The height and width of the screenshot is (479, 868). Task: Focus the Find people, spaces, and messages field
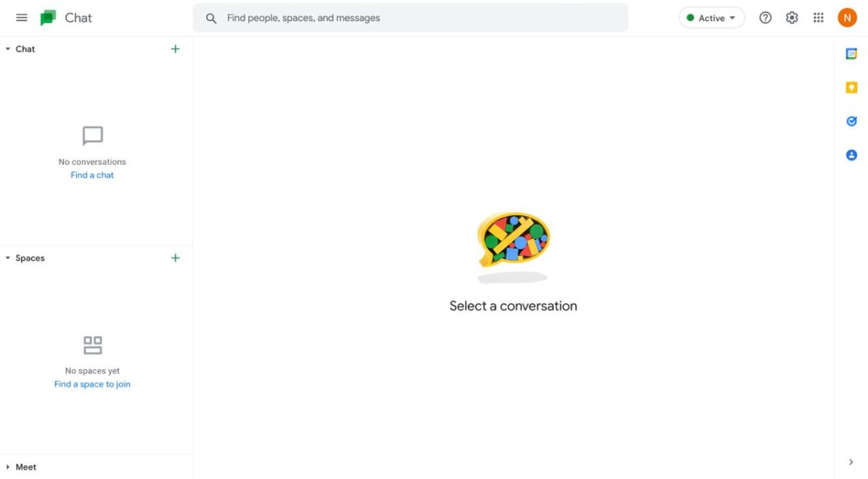click(410, 18)
